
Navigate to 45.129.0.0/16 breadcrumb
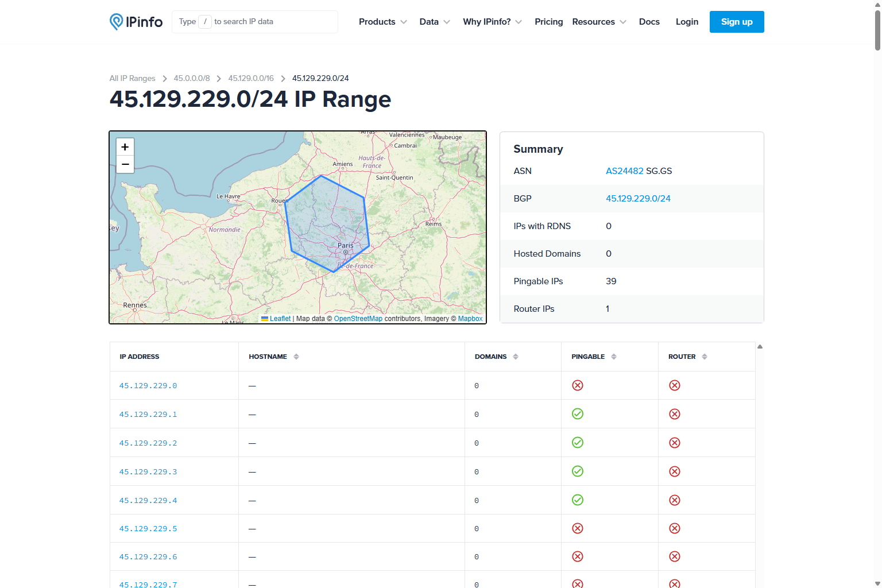pos(251,78)
